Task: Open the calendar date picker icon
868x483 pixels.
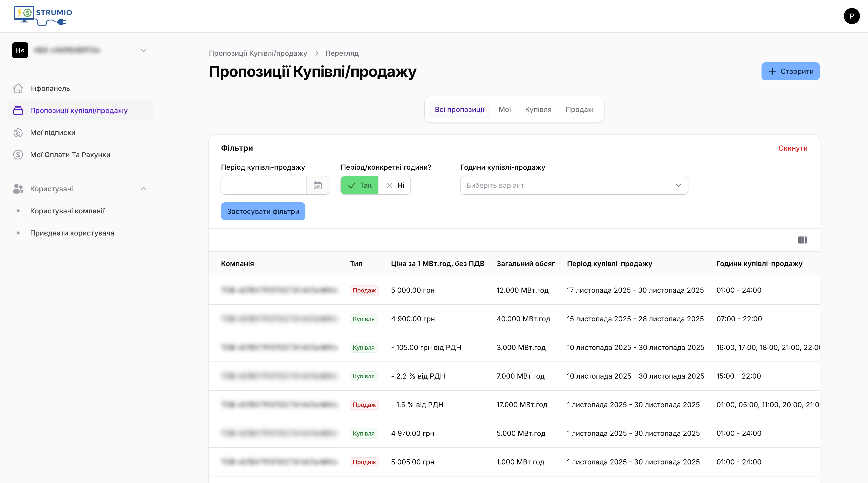Action: [317, 185]
